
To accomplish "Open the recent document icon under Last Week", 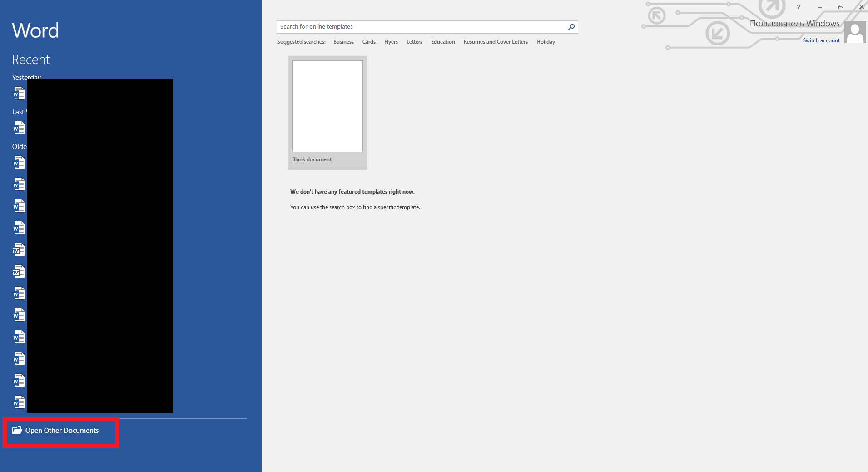I will tap(19, 128).
